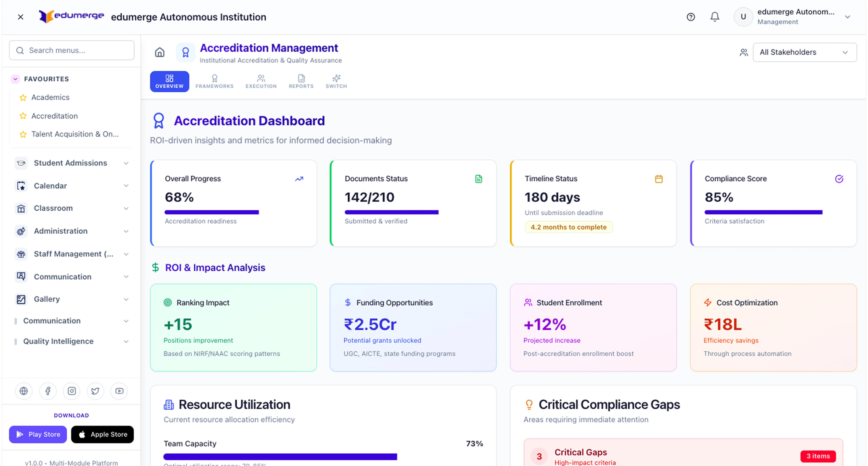Click the star beside Talent Acquisition favourite

23,134
